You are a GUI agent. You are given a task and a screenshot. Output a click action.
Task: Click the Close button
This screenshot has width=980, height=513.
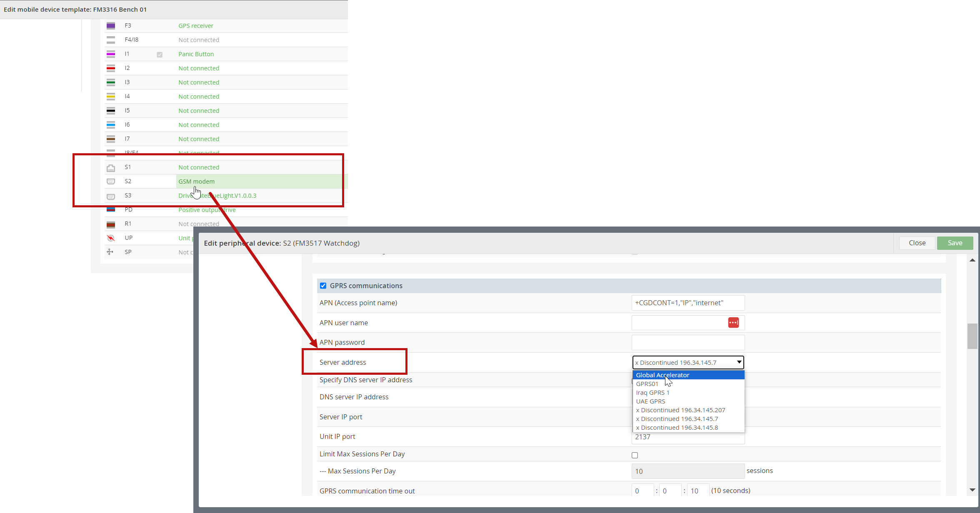(917, 243)
